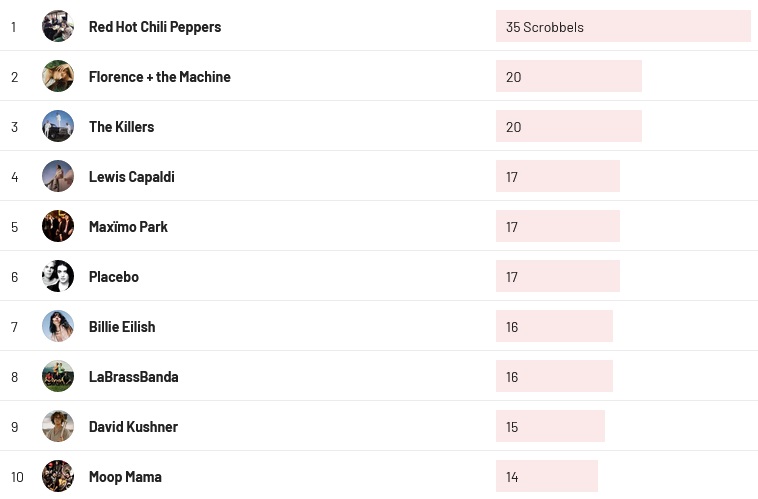Go to Florence + the Machine artist page

pos(160,77)
